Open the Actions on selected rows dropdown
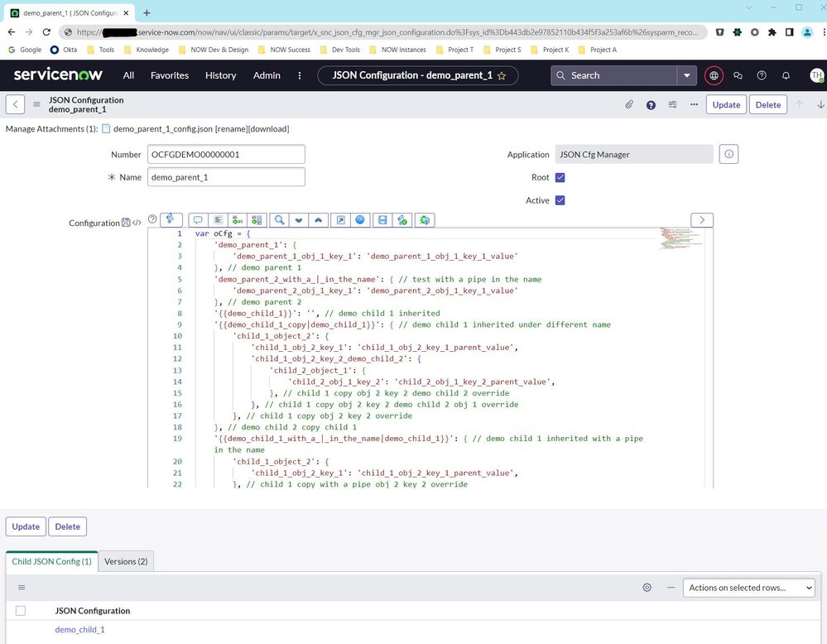The height and width of the screenshot is (644, 827). pyautogui.click(x=748, y=588)
